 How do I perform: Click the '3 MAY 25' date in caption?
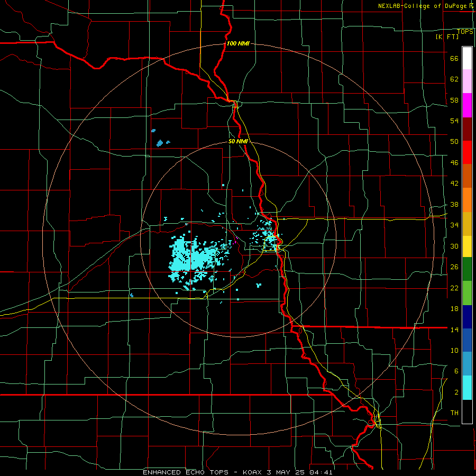[x=287, y=472]
